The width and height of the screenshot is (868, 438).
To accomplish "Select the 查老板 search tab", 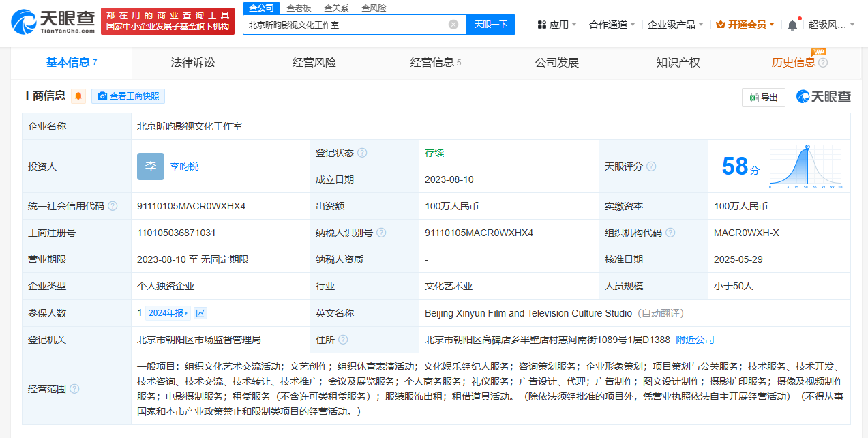I will point(299,8).
